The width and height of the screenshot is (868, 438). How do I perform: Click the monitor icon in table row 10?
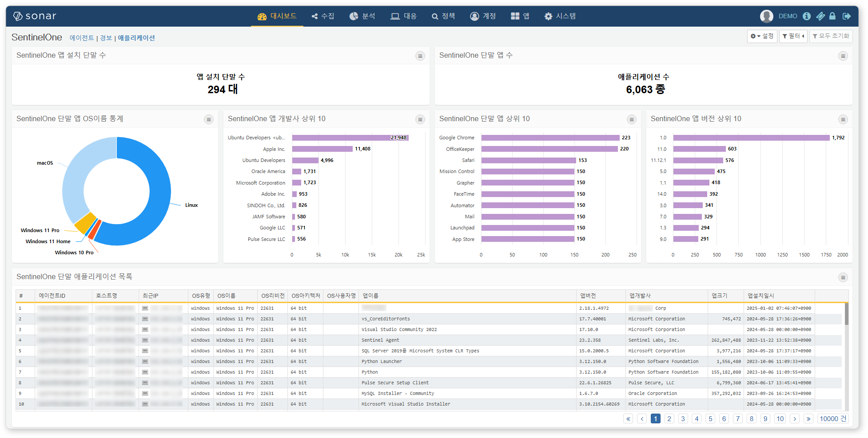click(145, 404)
